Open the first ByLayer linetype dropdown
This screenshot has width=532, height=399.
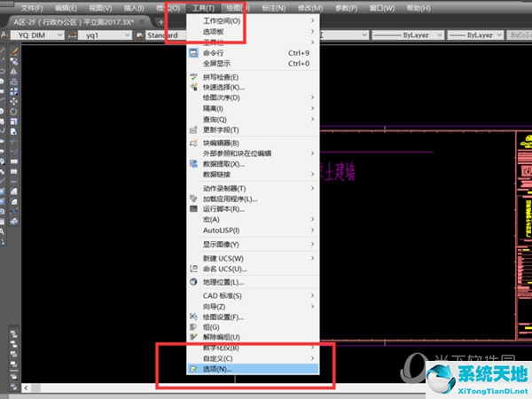point(440,35)
